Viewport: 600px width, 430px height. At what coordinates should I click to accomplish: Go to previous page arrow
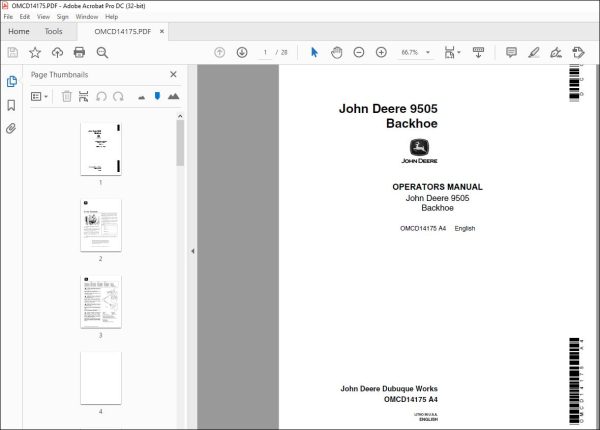click(x=220, y=52)
